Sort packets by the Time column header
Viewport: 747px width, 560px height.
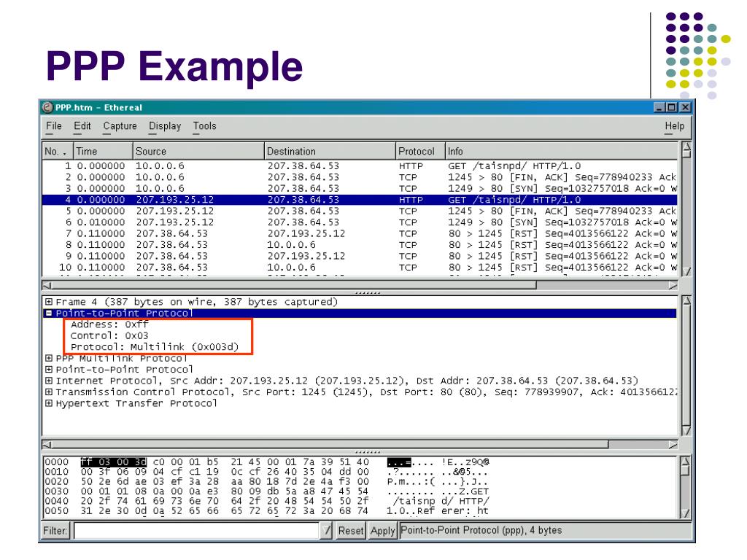pyautogui.click(x=103, y=152)
